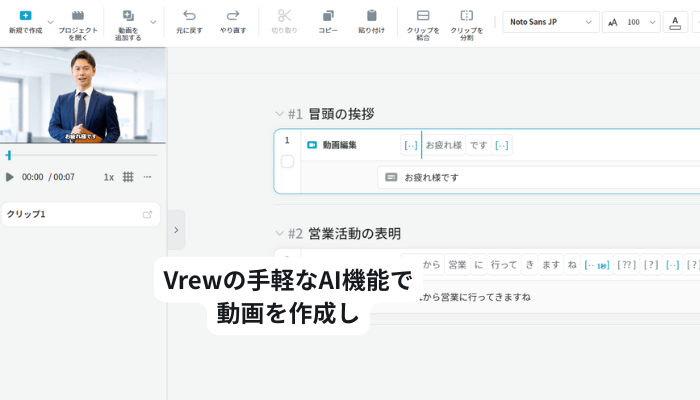Open the Noto Sans JP font dropdown
Viewport: 700px width, 400px height.
point(551,22)
